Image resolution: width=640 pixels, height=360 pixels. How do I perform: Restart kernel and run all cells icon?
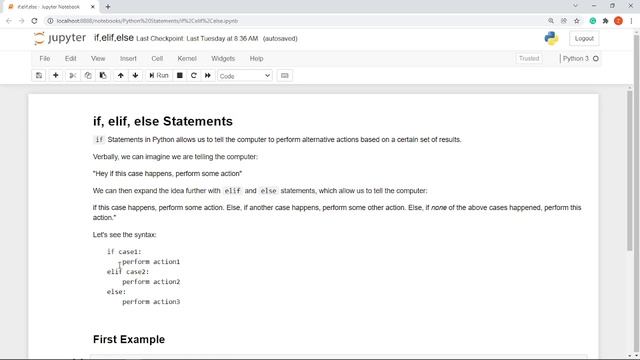point(208,76)
